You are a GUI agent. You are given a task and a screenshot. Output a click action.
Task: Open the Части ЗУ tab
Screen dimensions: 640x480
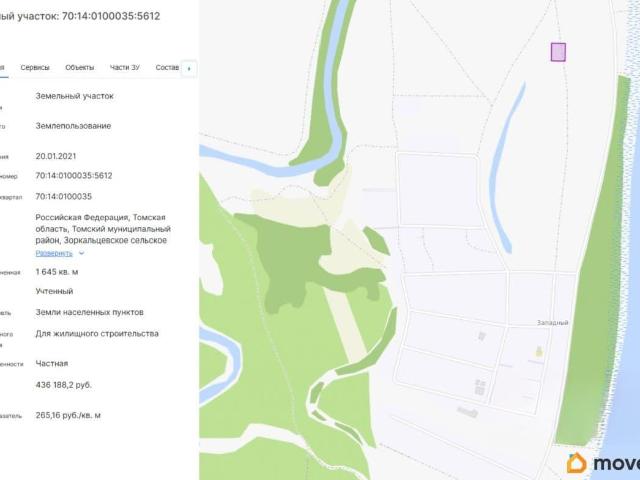coord(124,67)
